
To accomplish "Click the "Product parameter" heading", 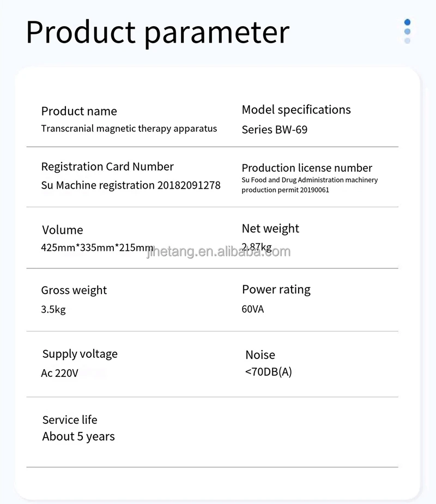I will [x=158, y=32].
